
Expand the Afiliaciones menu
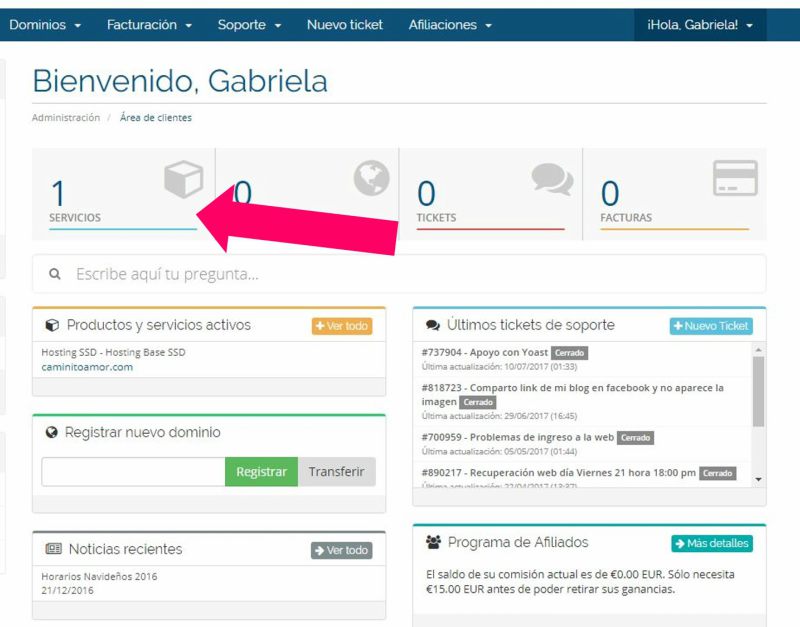(450, 25)
